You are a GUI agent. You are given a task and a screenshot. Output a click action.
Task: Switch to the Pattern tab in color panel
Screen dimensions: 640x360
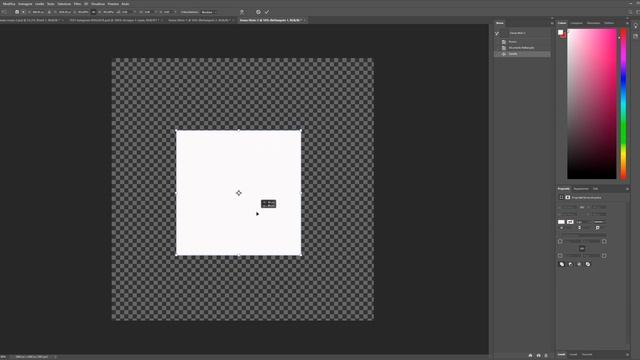[609, 23]
